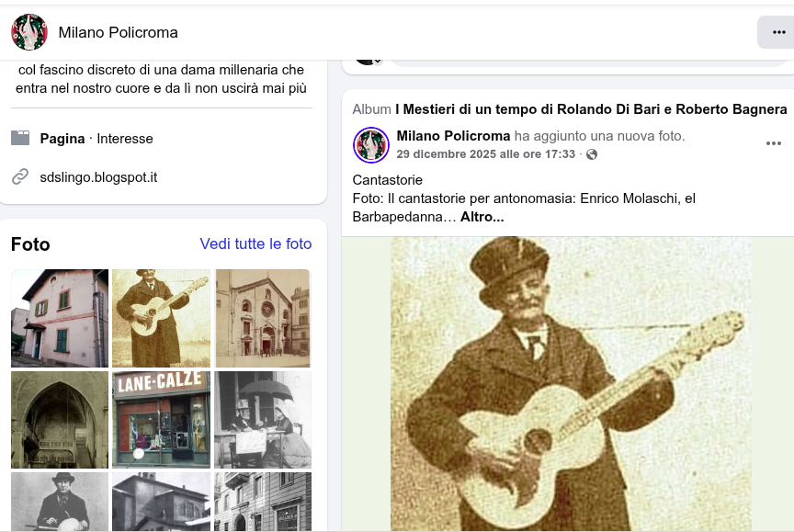Viewport: 794px width, 532px height.
Task: Expand post text with Altro...
Action: pos(482,217)
